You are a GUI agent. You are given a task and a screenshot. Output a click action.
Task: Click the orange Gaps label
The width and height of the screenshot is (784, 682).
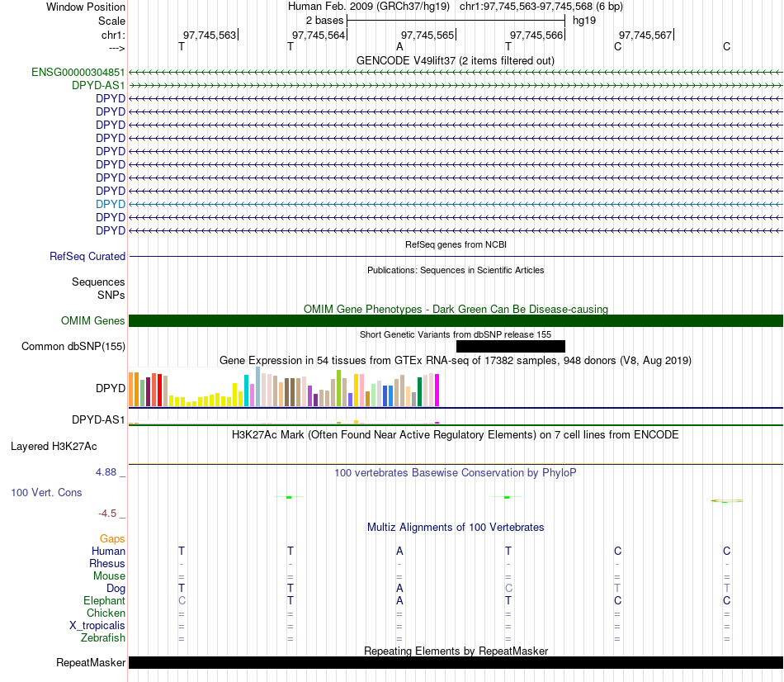pyautogui.click(x=112, y=538)
